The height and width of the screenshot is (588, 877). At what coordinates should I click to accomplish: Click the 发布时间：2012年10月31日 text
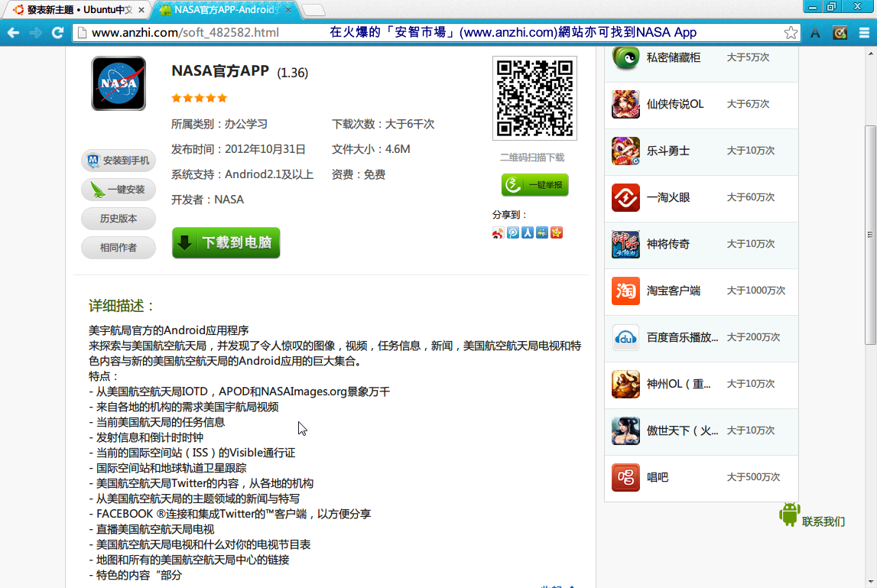coord(239,149)
